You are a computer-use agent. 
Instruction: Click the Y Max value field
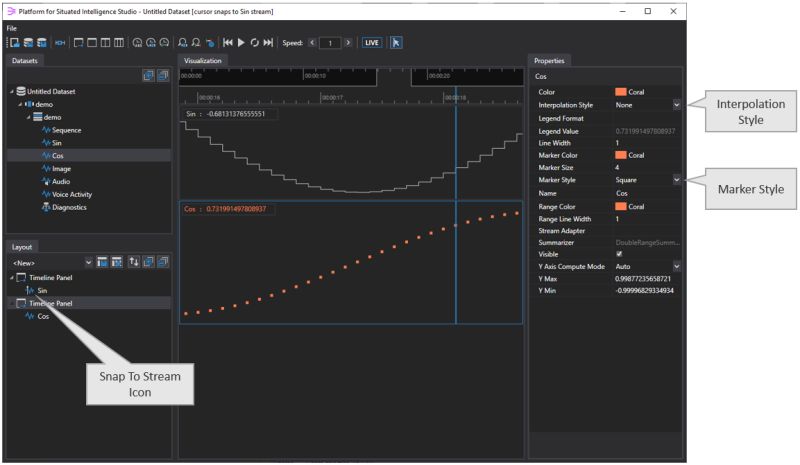click(643, 279)
